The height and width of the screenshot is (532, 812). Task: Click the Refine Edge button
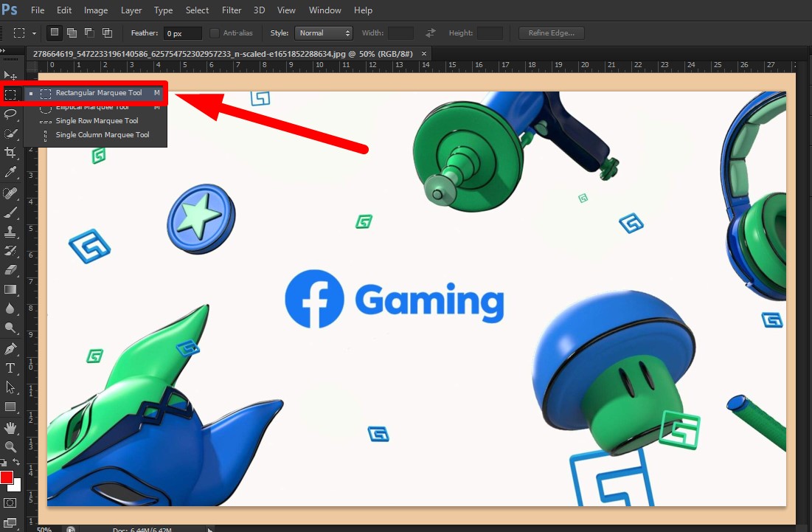(551, 33)
